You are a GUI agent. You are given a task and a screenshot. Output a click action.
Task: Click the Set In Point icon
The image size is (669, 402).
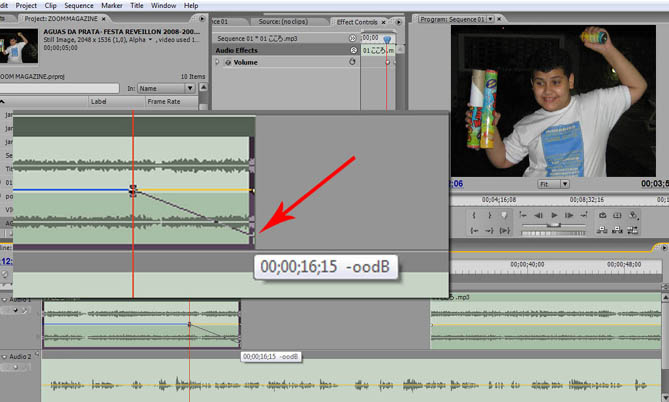click(x=473, y=215)
